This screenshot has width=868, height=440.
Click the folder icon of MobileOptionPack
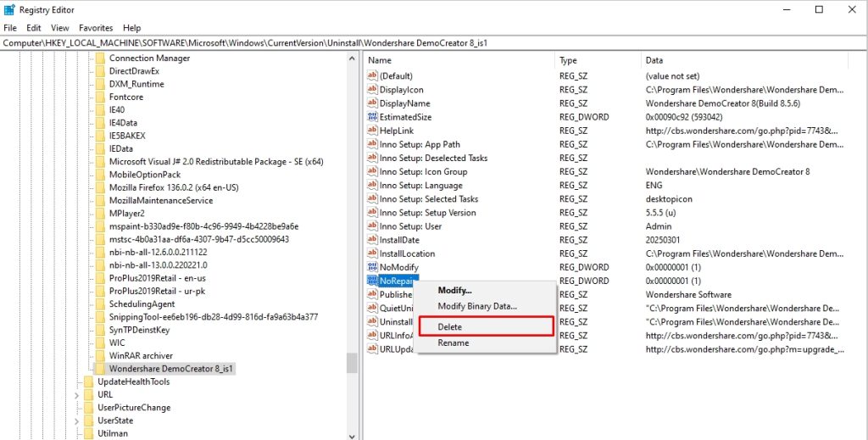(x=100, y=175)
